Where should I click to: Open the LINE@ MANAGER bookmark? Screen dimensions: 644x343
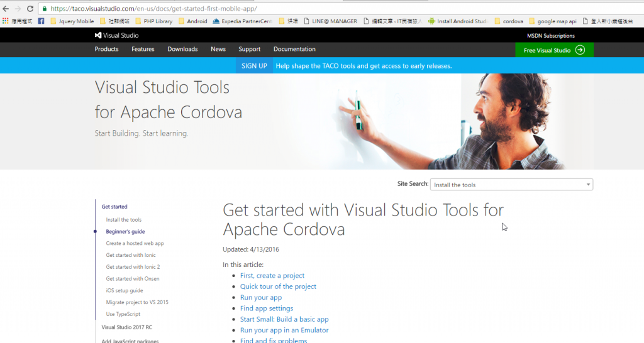330,21
